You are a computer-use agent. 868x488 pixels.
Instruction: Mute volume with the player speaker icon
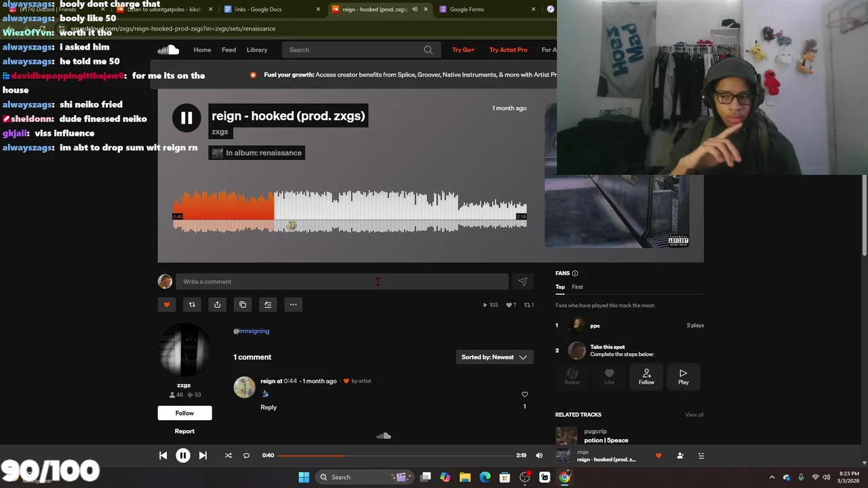tap(539, 455)
